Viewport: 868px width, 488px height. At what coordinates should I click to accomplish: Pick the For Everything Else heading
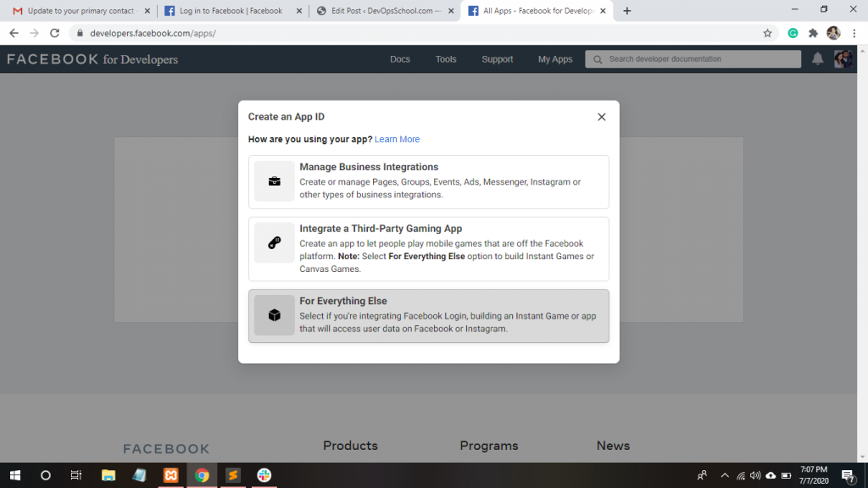(x=343, y=301)
